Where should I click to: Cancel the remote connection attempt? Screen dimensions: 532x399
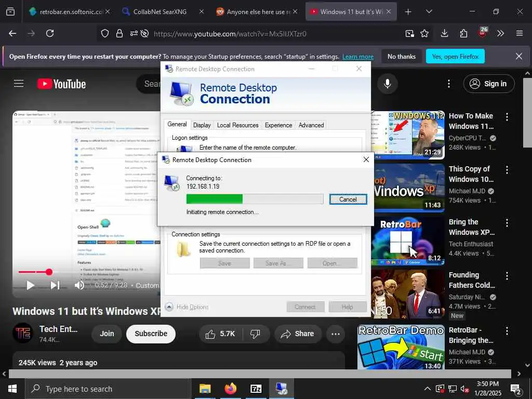(x=348, y=199)
